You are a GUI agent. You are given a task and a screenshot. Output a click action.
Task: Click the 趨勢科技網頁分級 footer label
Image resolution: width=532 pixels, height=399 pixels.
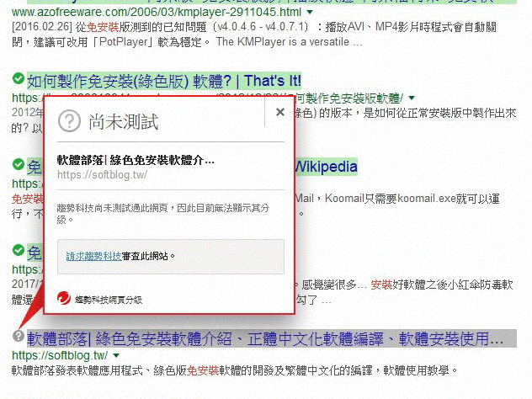(109, 300)
